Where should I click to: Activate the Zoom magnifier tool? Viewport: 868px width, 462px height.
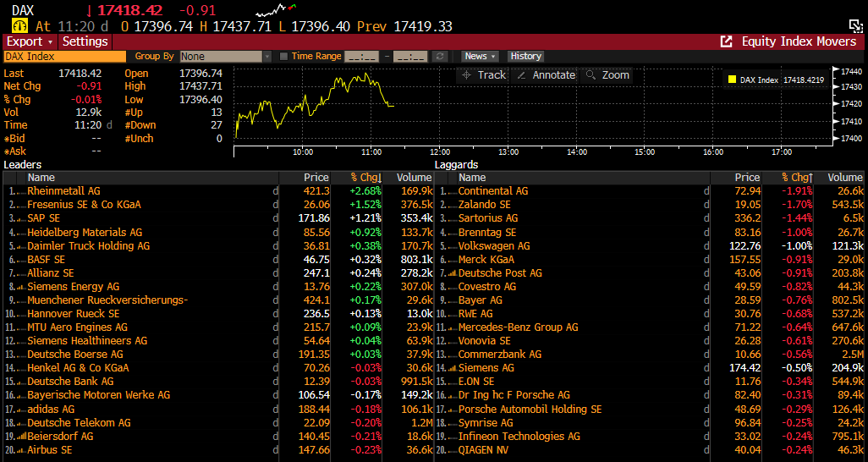click(x=607, y=75)
